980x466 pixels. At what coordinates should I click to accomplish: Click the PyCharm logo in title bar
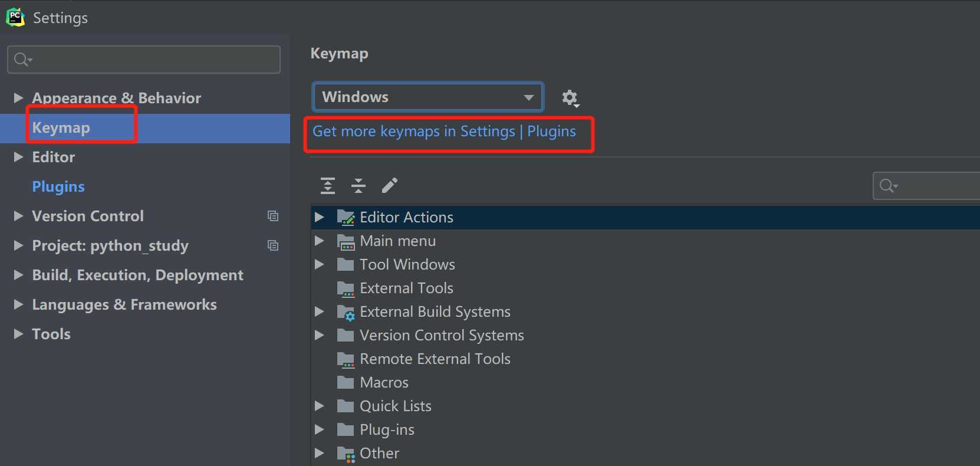[15, 17]
